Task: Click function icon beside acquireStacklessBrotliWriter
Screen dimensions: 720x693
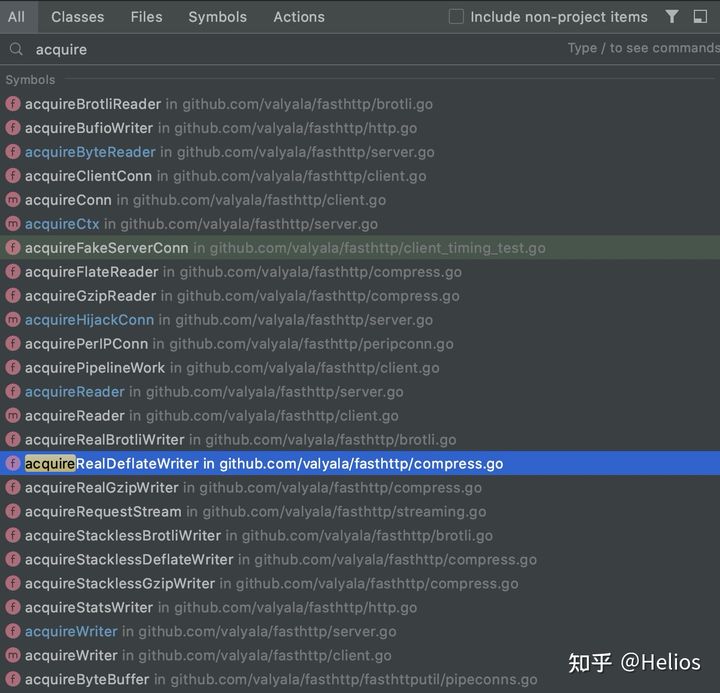Action: (13, 535)
